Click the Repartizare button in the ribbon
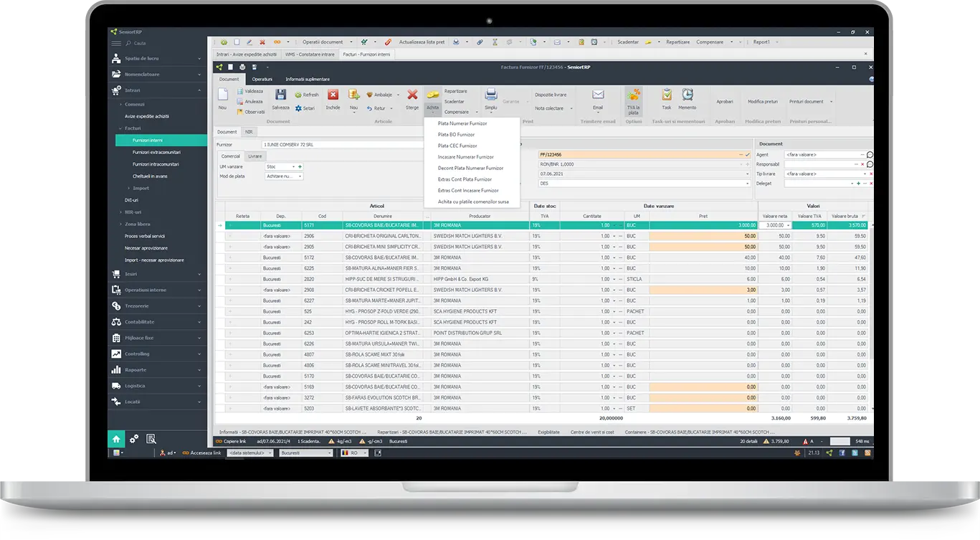The height and width of the screenshot is (540, 980). coord(455,91)
